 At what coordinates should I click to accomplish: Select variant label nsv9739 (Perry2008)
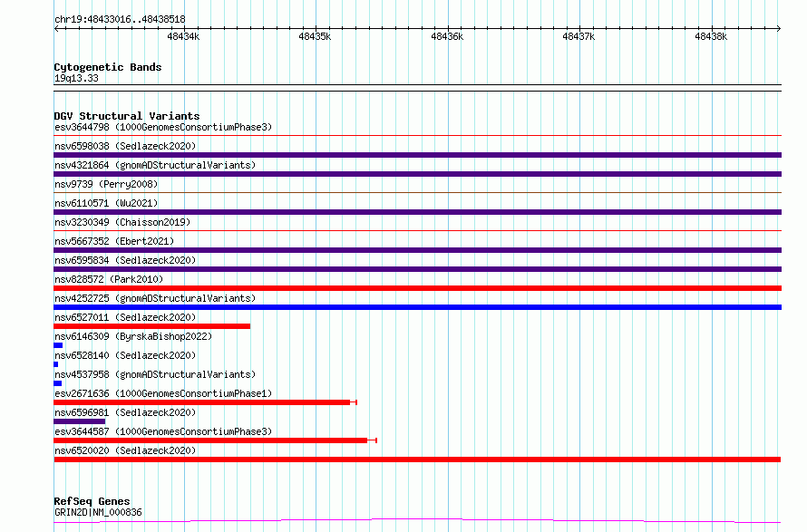point(106,184)
